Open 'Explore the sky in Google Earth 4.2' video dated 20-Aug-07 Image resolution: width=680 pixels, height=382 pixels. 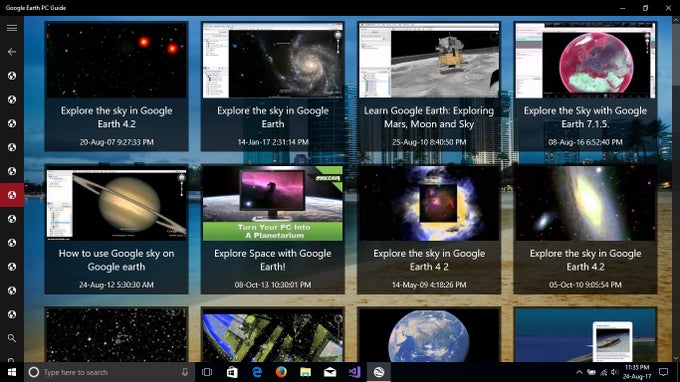coord(116,86)
